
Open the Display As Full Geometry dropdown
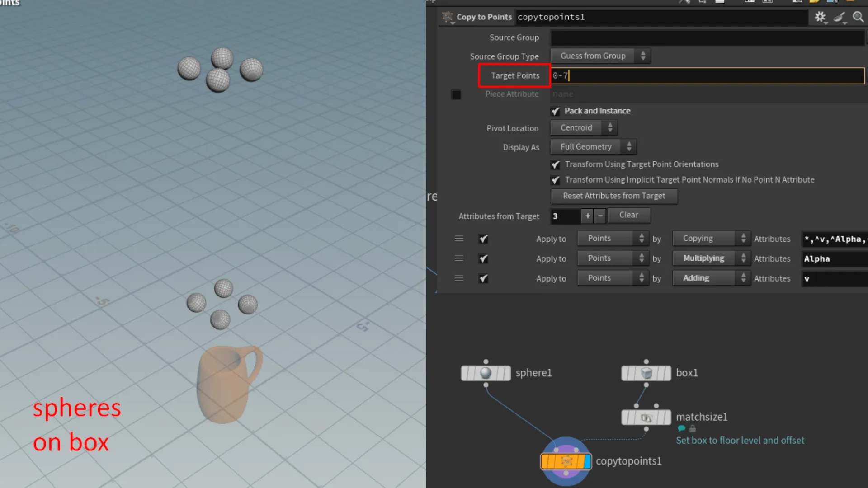coord(593,146)
